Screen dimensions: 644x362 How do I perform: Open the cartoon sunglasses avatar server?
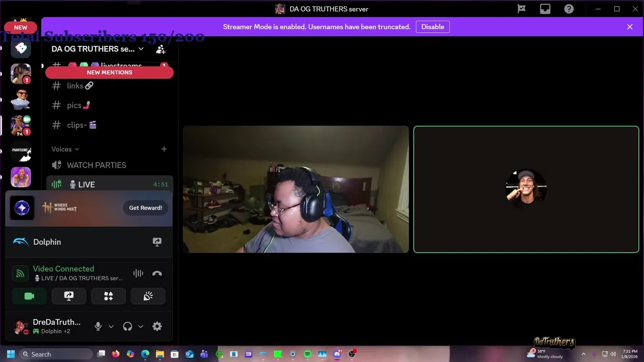tap(21, 100)
